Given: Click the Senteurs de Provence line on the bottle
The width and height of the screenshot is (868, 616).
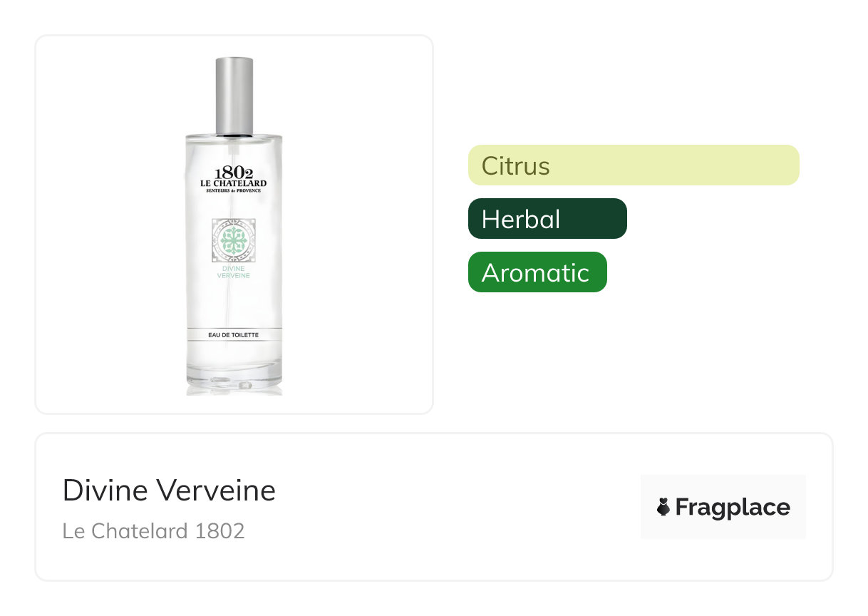Looking at the screenshot, I should [x=234, y=191].
